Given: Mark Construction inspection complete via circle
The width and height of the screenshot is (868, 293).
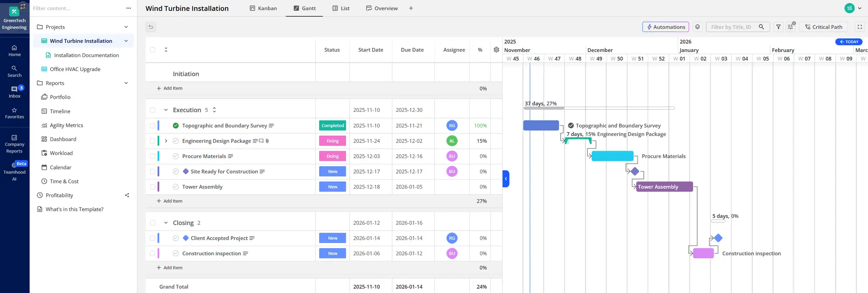Looking at the screenshot, I should tap(175, 253).
